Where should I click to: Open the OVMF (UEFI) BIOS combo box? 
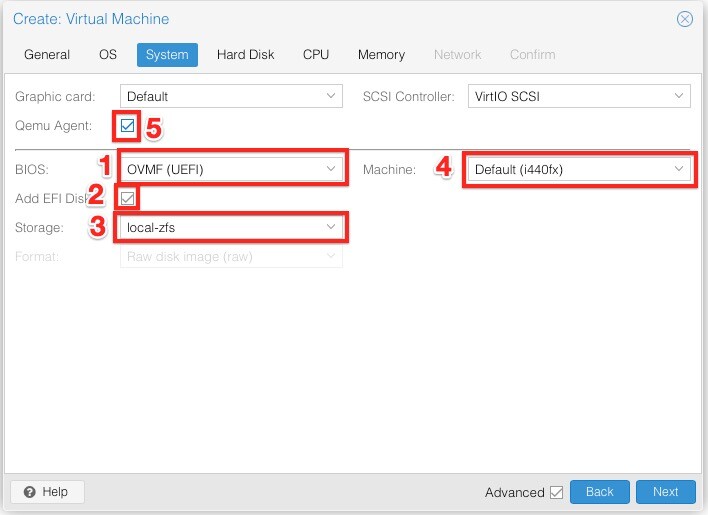pyautogui.click(x=231, y=169)
